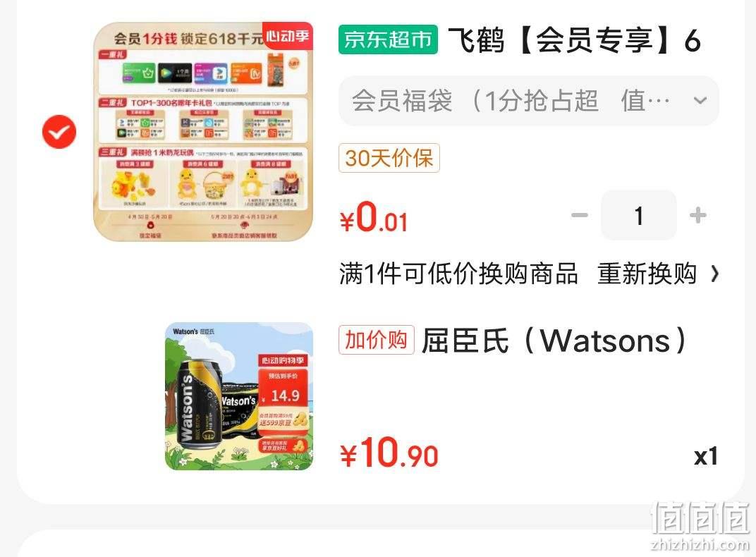This screenshot has height=557, width=756.
Task: Tap the 值值值 zhizhizhi.com watermark logo
Action: pos(700,526)
